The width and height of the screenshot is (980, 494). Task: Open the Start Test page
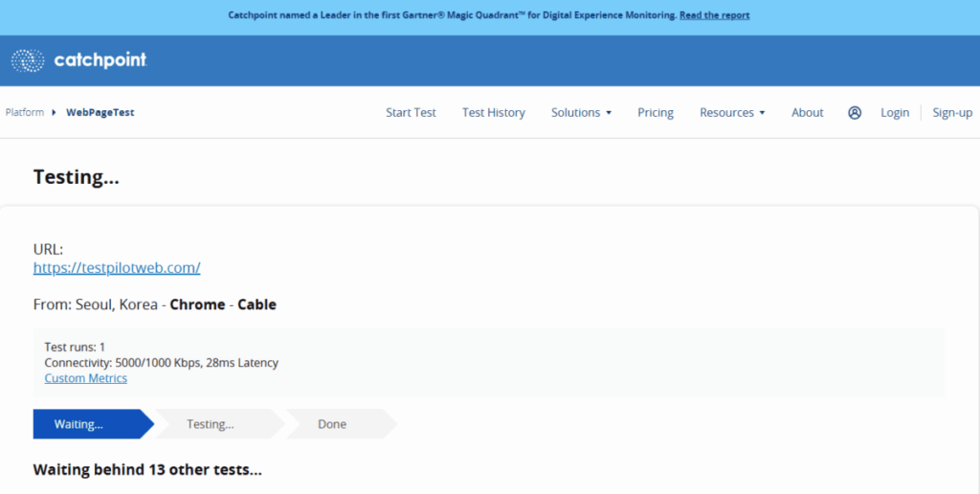pos(411,113)
